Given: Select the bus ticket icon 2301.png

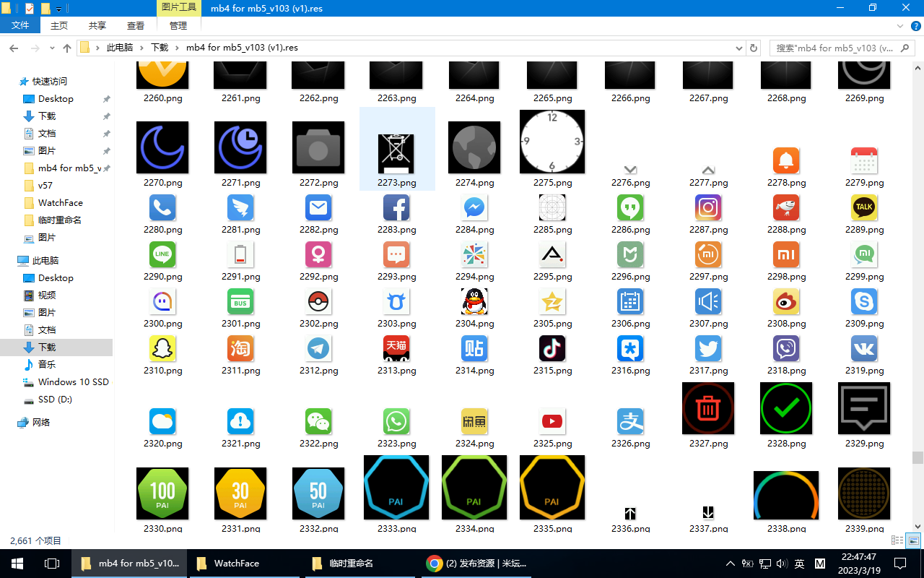Looking at the screenshot, I should (240, 301).
